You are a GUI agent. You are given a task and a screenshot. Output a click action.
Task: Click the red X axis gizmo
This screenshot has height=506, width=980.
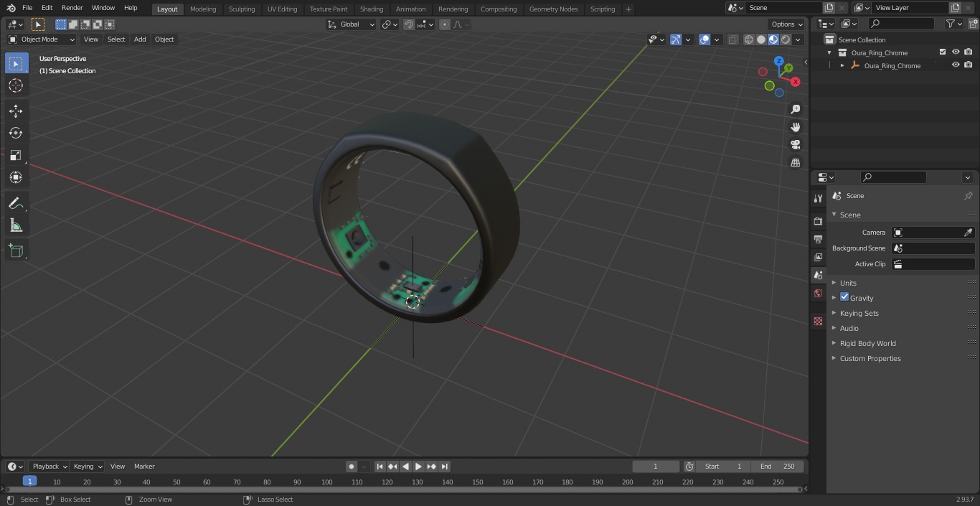click(795, 82)
